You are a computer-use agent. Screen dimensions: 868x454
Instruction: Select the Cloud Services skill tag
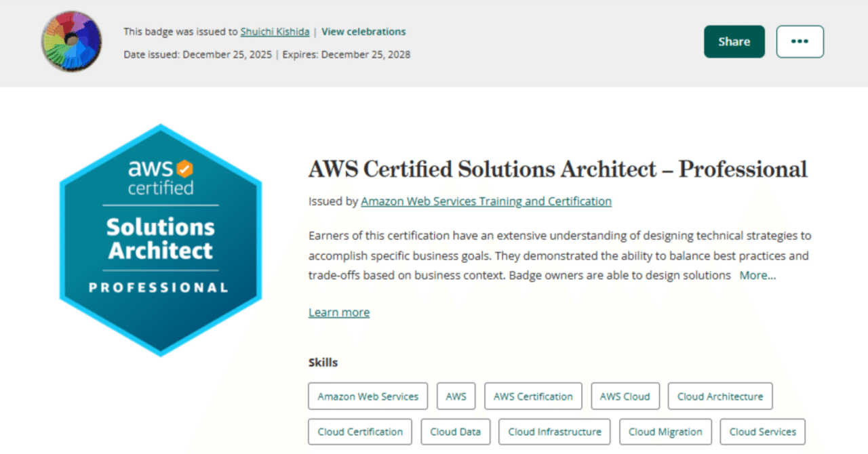pyautogui.click(x=762, y=432)
